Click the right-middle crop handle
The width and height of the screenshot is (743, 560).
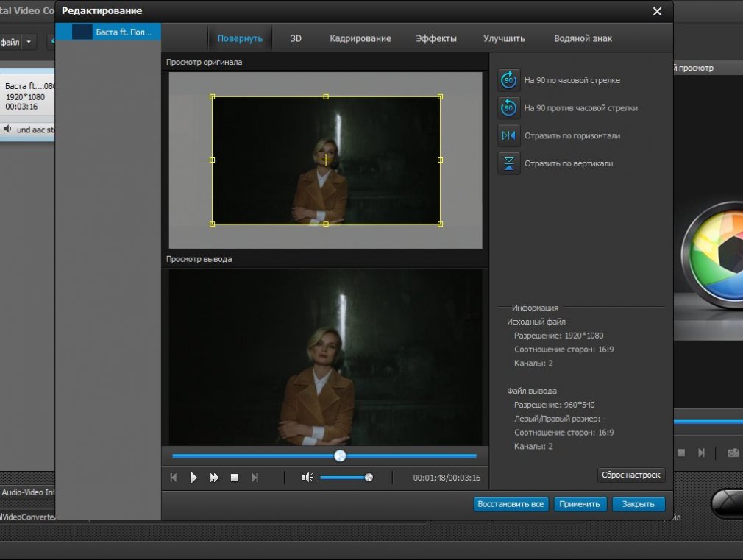pyautogui.click(x=440, y=160)
